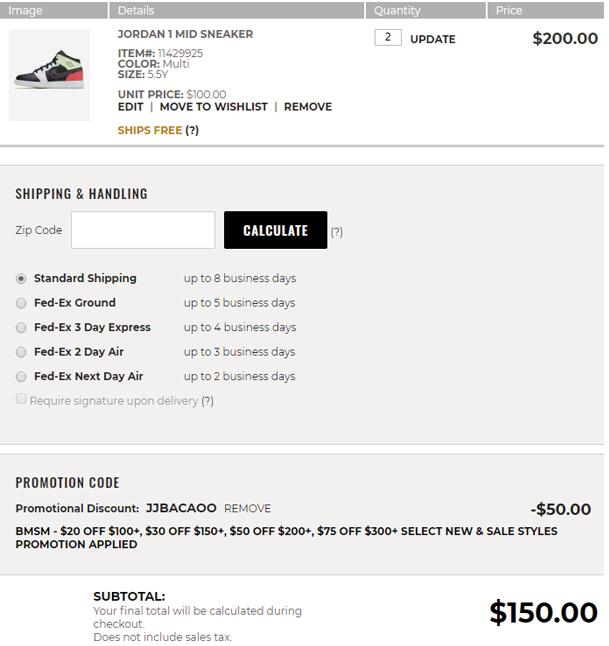The image size is (609, 646).
Task: Remove the sneaker from the cart
Action: [x=308, y=107]
